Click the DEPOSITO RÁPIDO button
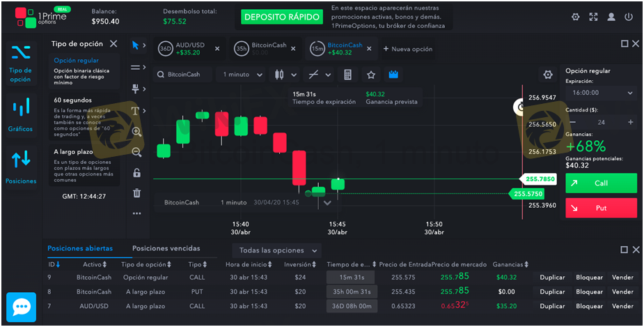Image resolution: width=644 pixels, height=327 pixels. click(x=281, y=17)
